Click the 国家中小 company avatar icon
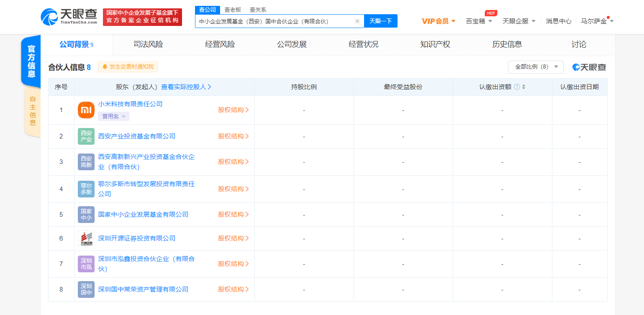The width and height of the screenshot is (644, 315). coord(86,215)
